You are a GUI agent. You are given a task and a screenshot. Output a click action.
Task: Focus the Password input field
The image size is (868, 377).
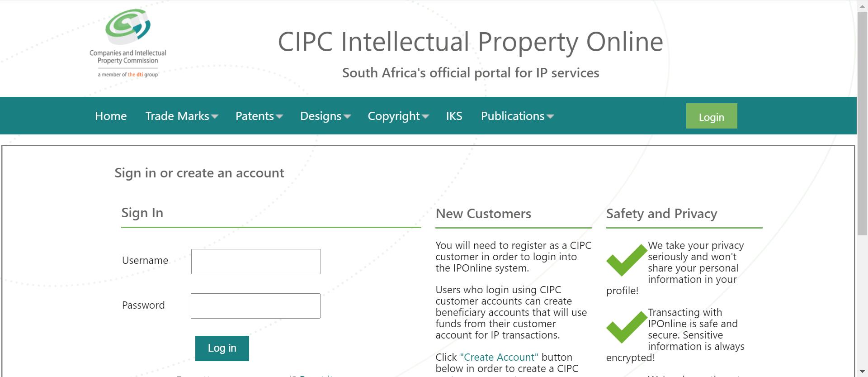click(255, 306)
